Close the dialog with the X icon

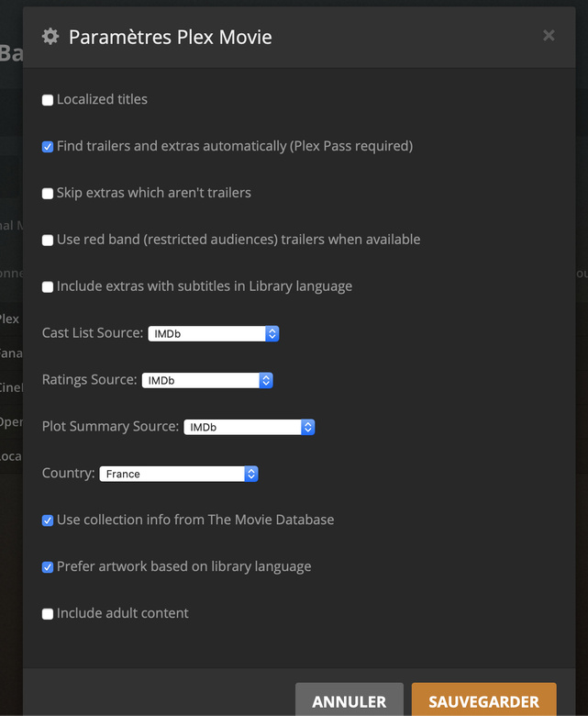[x=549, y=36]
